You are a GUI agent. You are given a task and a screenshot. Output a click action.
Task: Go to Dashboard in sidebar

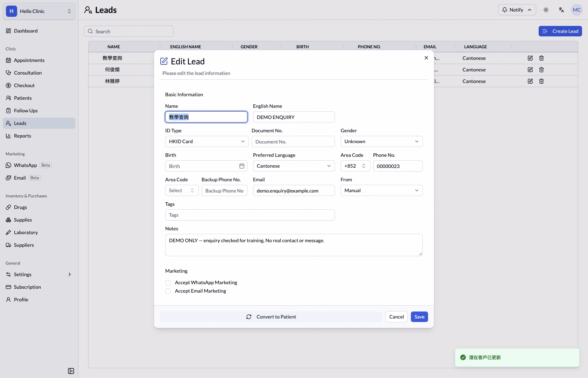click(x=39, y=31)
